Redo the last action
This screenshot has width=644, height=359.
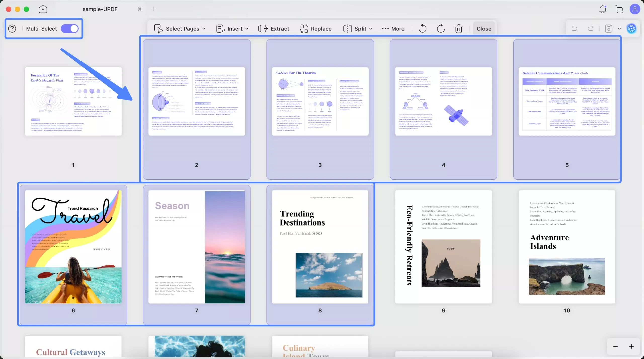[x=590, y=28]
